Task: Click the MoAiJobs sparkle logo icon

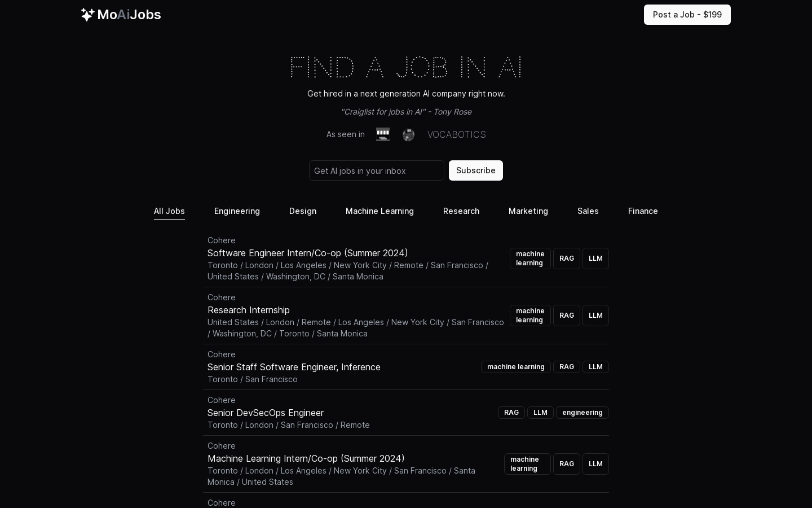Action: coord(87,15)
